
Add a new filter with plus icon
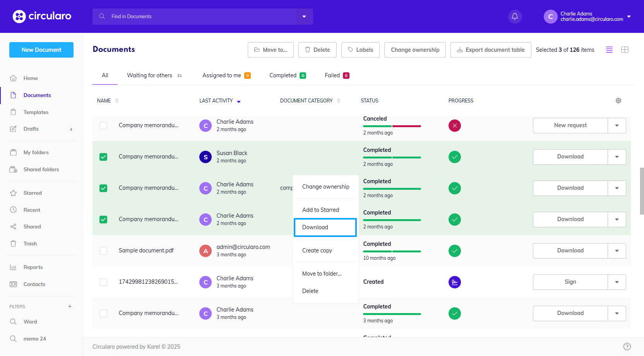(70, 307)
